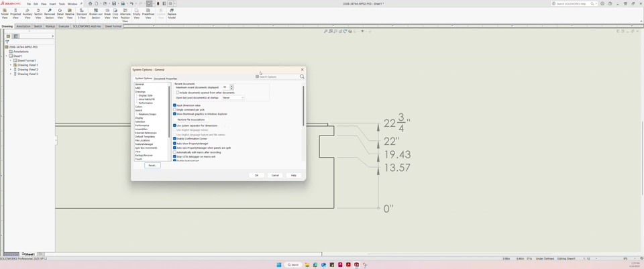644x269 pixels.
Task: Toggle Auto-show PropertyManager
Action: 174,144
